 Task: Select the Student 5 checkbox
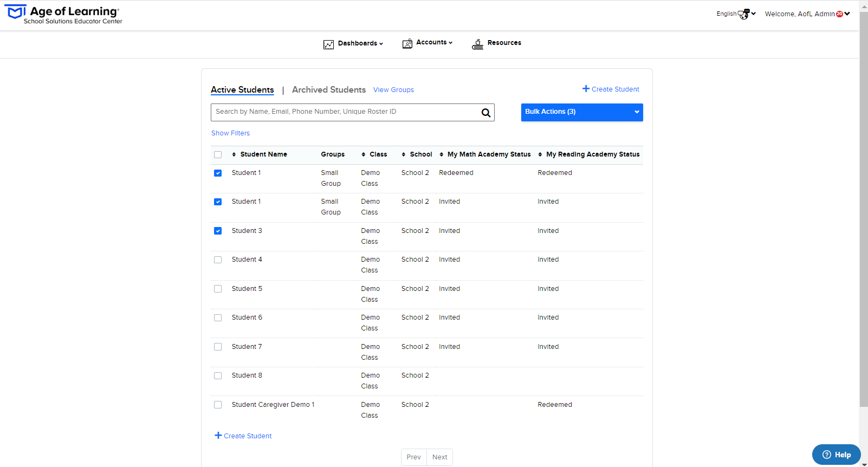click(x=218, y=289)
